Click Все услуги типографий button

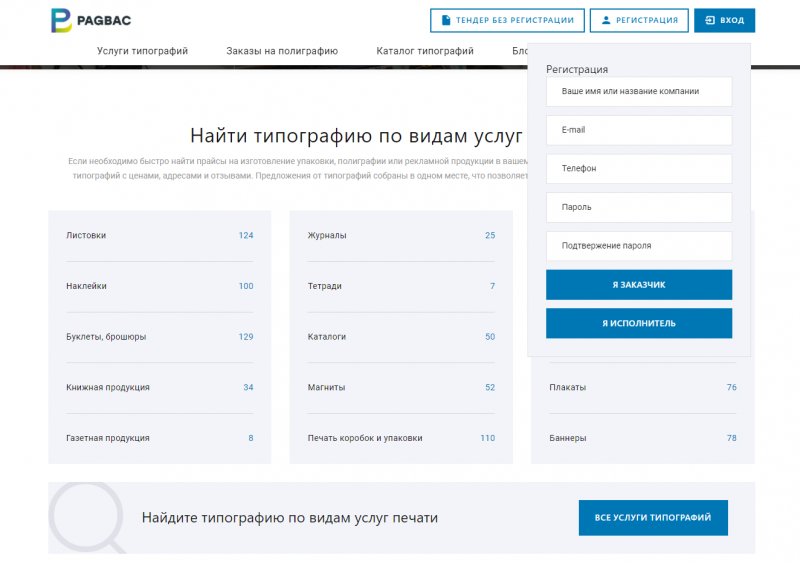click(653, 518)
